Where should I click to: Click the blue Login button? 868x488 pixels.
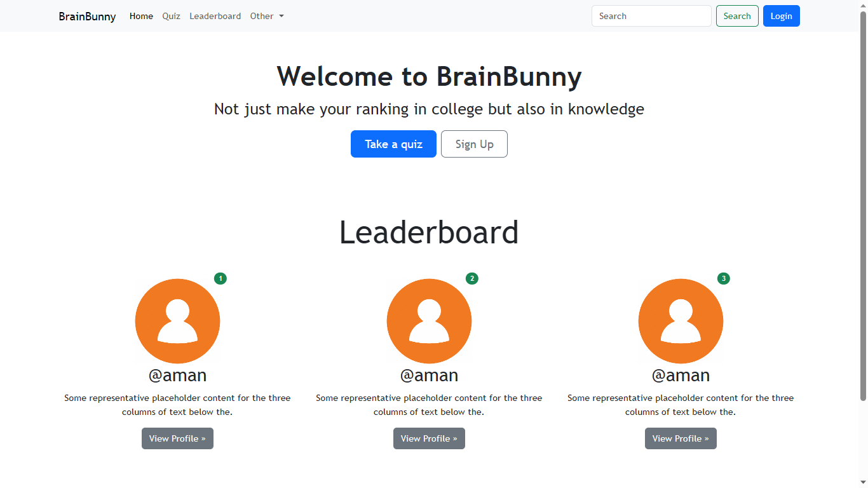click(x=781, y=16)
